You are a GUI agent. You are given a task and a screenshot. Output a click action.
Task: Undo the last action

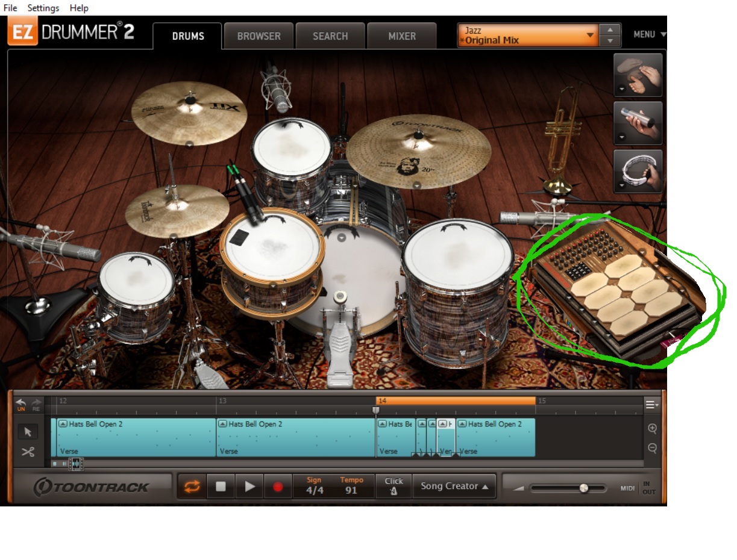coord(21,405)
